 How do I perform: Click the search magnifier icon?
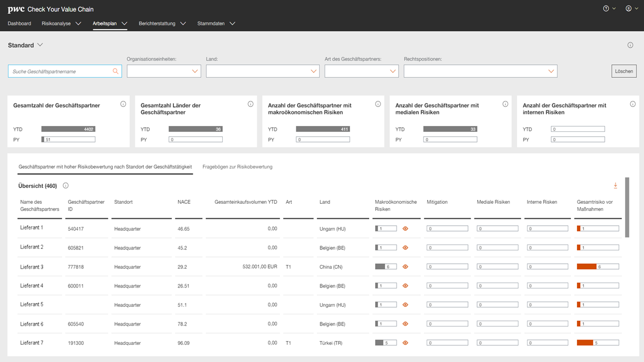pos(115,71)
